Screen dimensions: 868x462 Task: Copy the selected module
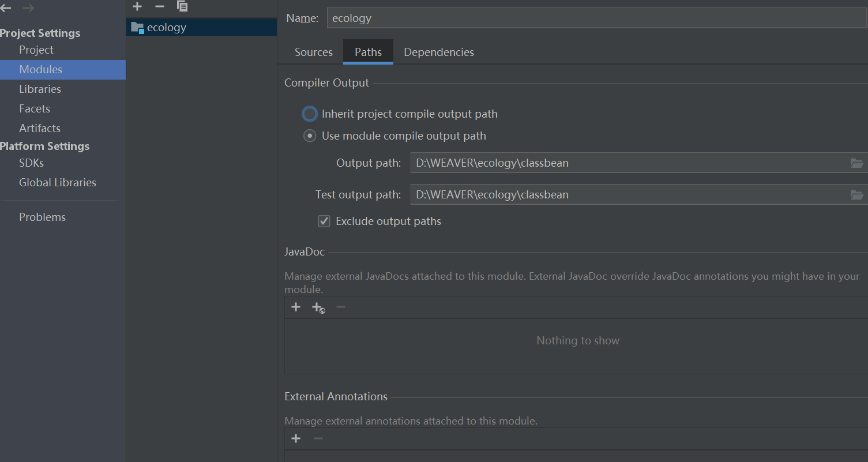(182, 6)
